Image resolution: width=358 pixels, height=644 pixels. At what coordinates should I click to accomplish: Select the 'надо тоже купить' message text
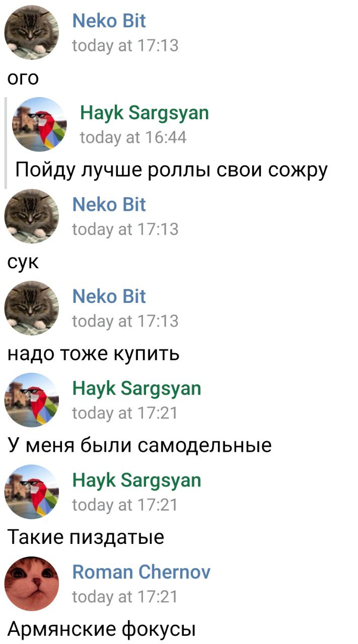click(94, 354)
